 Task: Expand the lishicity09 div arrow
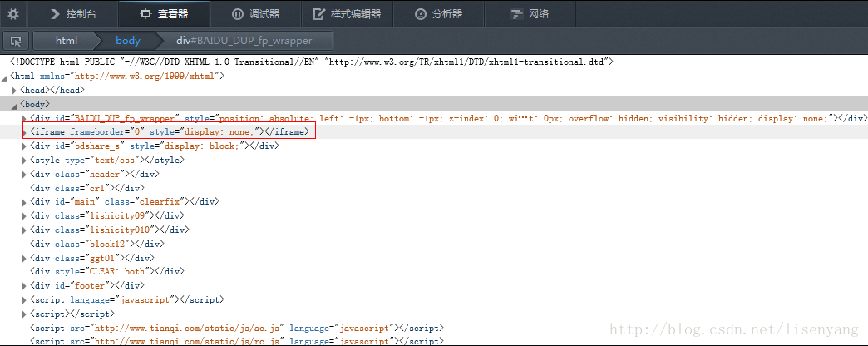coord(24,216)
